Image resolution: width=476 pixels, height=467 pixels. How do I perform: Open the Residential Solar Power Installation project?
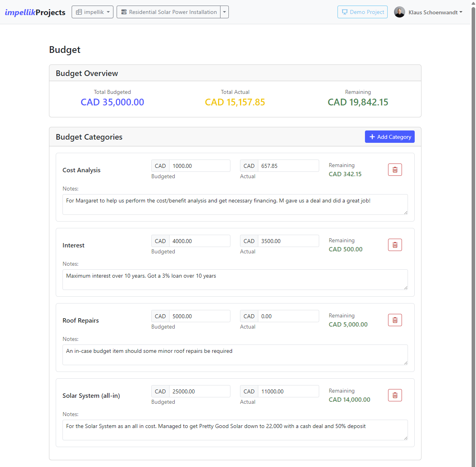[168, 12]
